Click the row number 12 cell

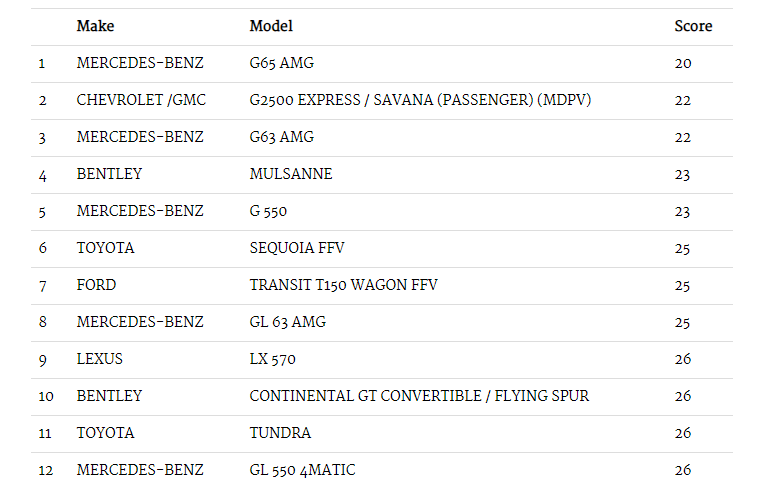point(46,470)
